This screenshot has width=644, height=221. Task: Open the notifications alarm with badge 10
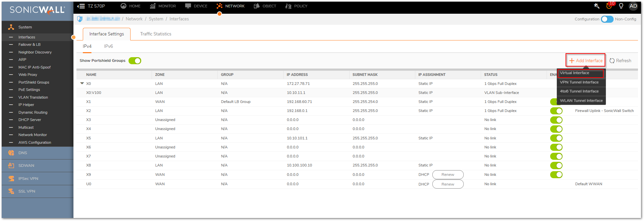point(609,6)
